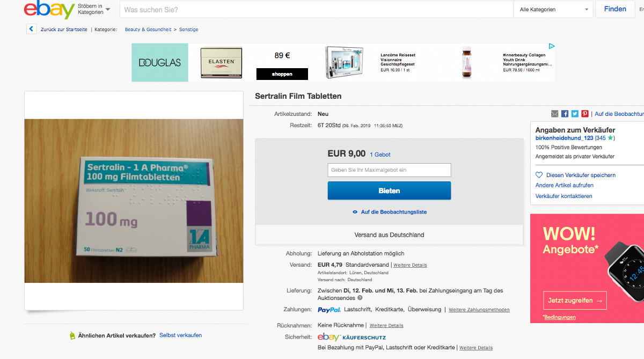Click the blue Bieten button

[389, 191]
